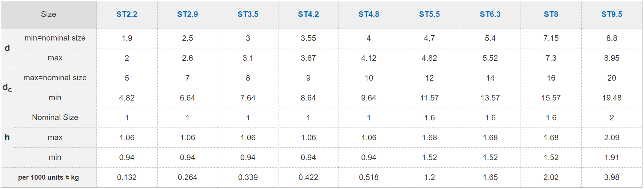The width and height of the screenshot is (644, 189).
Task: Open the ST4.8 size link
Action: coord(369,14)
